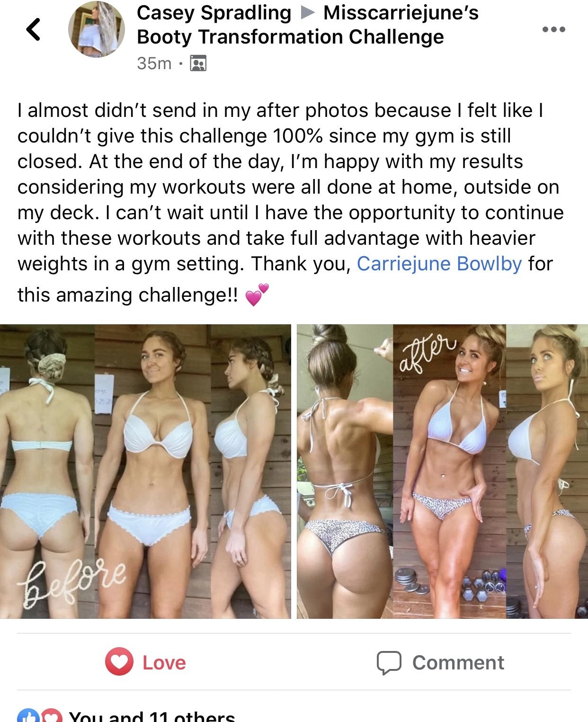Click the triangle arrow between poster and group

[307, 13]
